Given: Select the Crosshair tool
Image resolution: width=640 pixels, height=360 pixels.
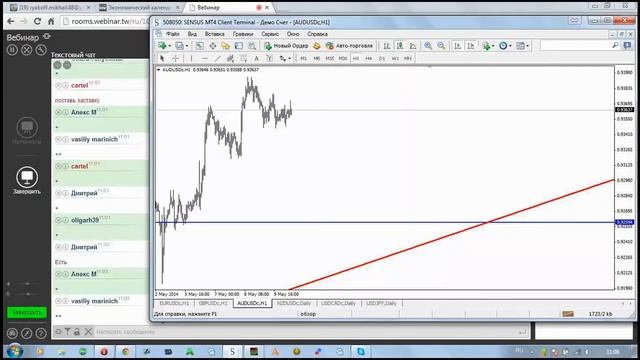Looking at the screenshot, I should pos(176,58).
